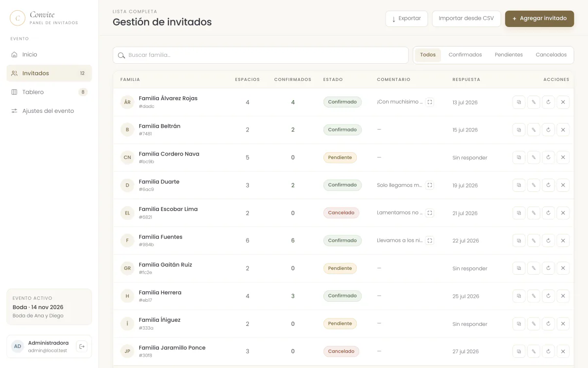Click the Estado column header

[x=333, y=79]
